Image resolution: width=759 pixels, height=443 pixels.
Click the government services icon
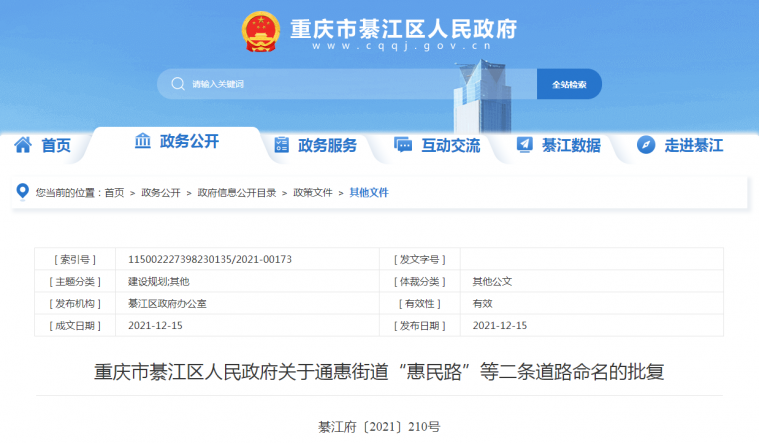point(281,145)
